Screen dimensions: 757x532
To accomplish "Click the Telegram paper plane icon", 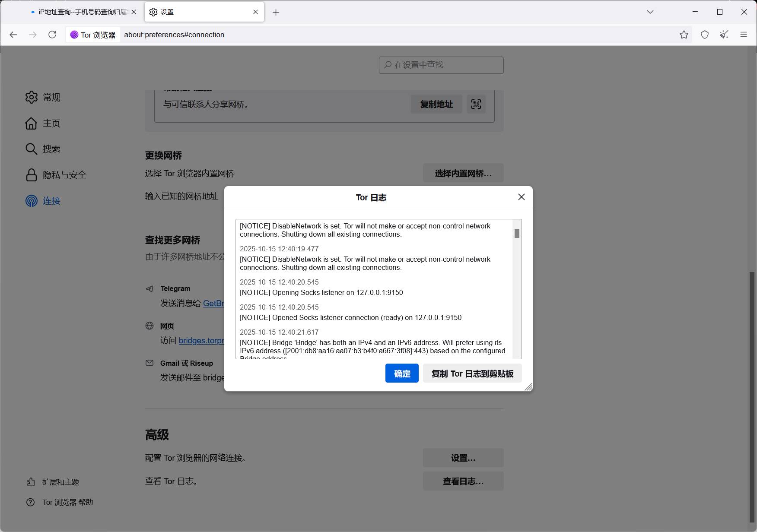I will [149, 288].
